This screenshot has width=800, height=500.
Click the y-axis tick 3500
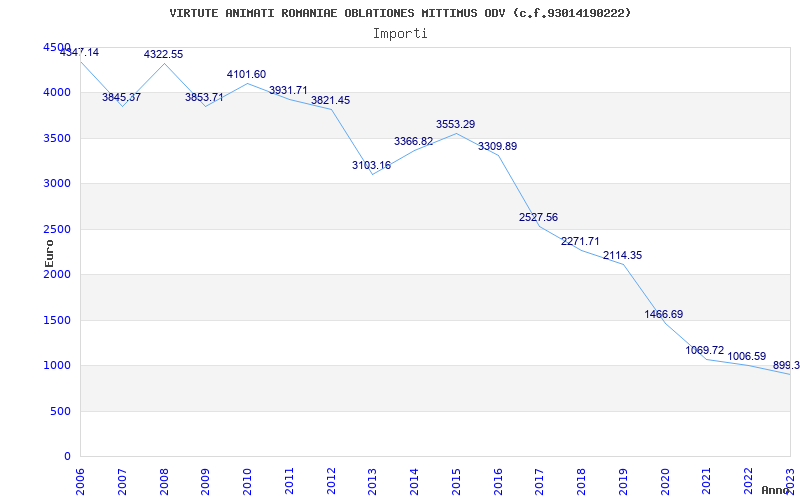pyautogui.click(x=57, y=138)
